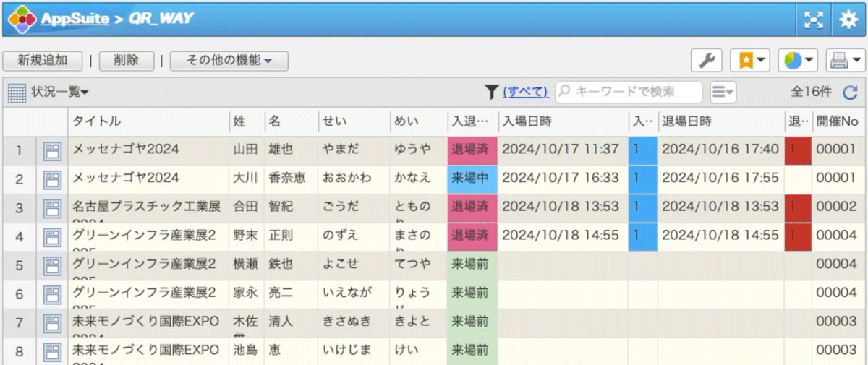Screen dimensions: 868x365
Task: Expand the printer options dropdown
Action: (x=845, y=61)
